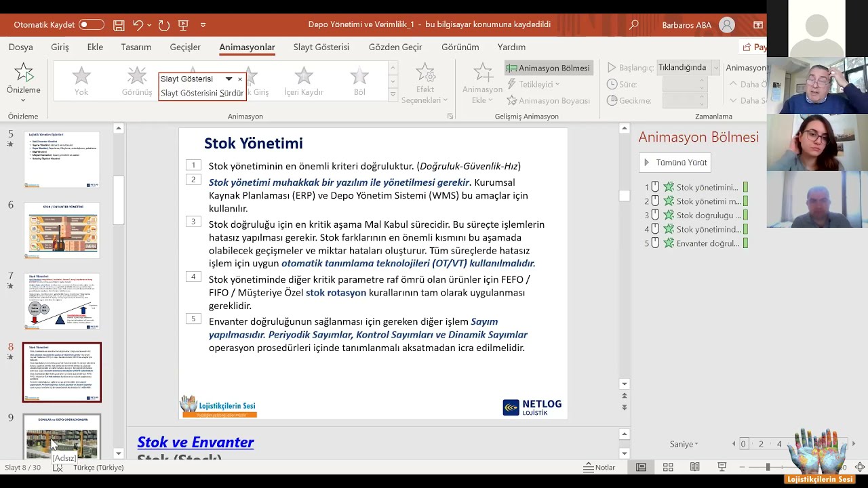Image resolution: width=868 pixels, height=488 pixels.
Task: Open the Saniye dropdown in animation pane
Action: click(x=684, y=444)
